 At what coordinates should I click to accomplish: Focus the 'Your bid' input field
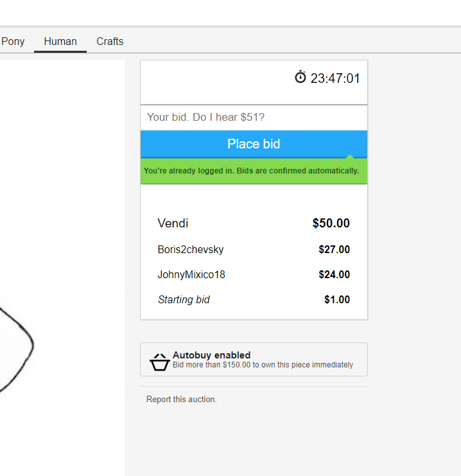pyautogui.click(x=254, y=117)
